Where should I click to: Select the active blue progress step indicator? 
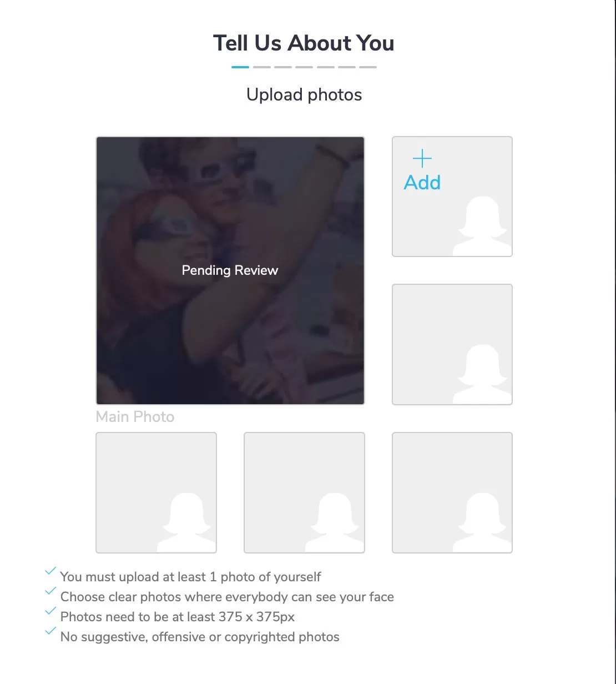point(240,67)
